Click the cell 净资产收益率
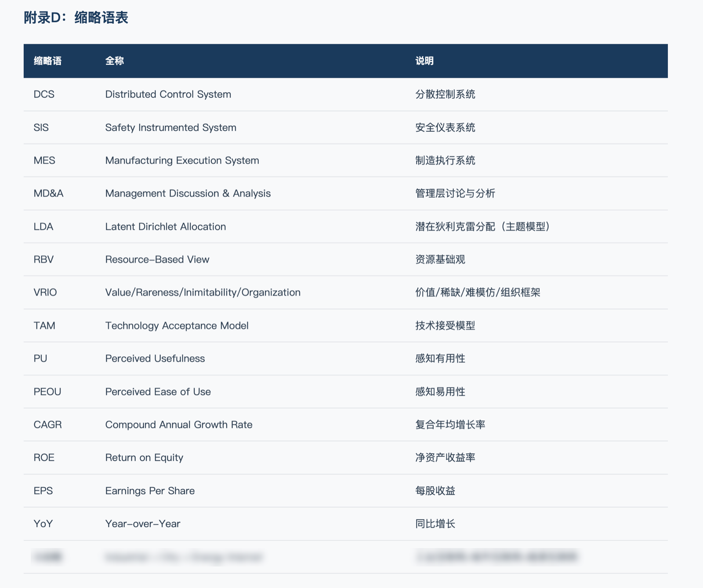The width and height of the screenshot is (703, 588). click(x=446, y=458)
